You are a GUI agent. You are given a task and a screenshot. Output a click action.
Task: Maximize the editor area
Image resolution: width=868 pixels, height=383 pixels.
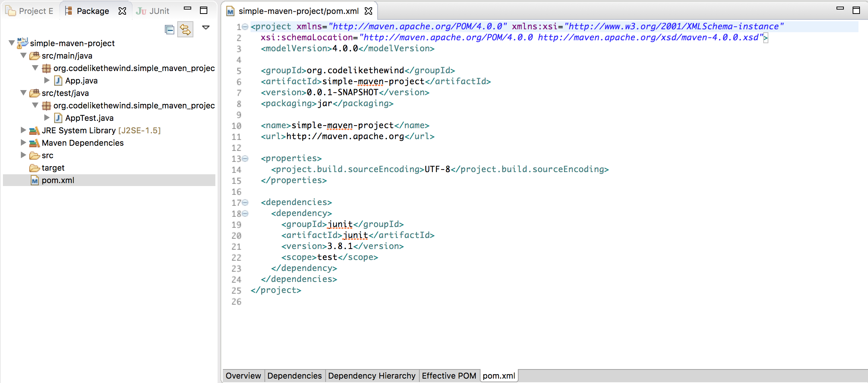856,10
